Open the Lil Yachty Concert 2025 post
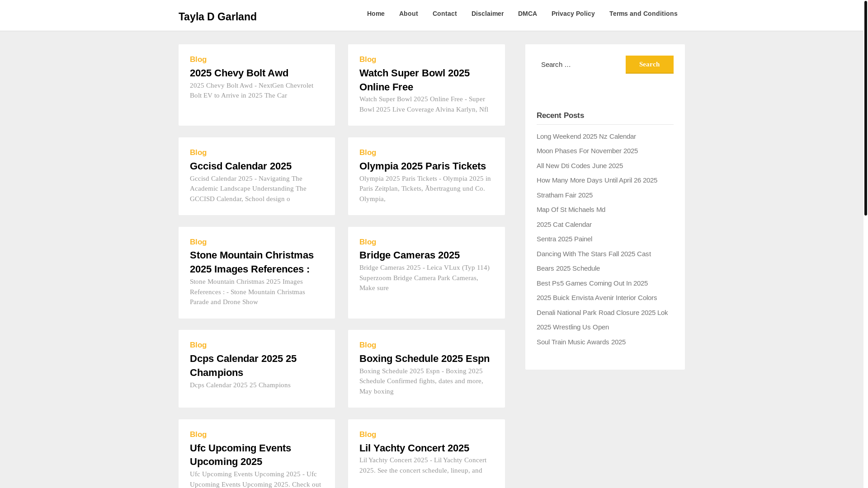Viewport: 868px width, 488px height. pyautogui.click(x=414, y=448)
